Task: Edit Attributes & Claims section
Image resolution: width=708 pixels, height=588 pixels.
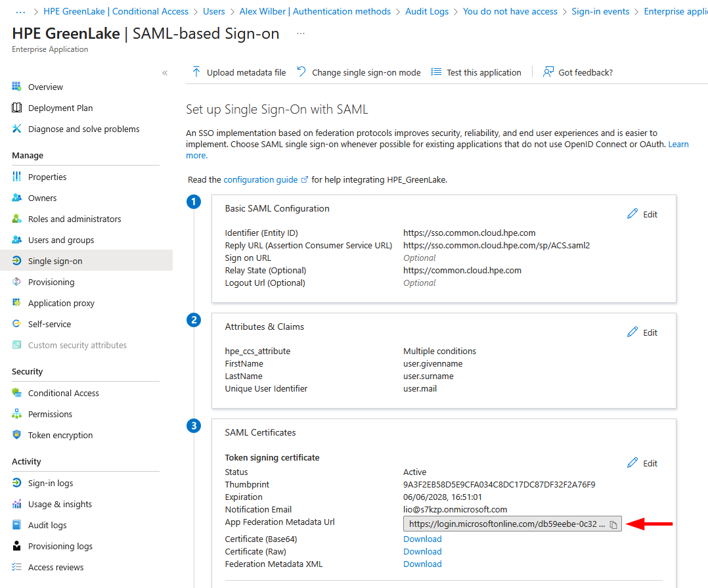Action: pos(642,332)
